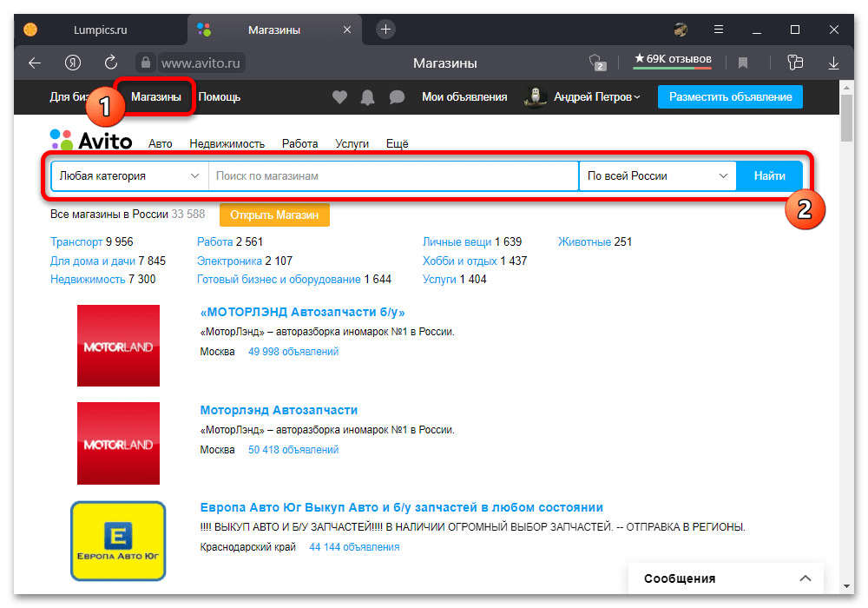The width and height of the screenshot is (868, 608).
Task: Click the Андрей Петров avatar picture
Action: (x=536, y=97)
